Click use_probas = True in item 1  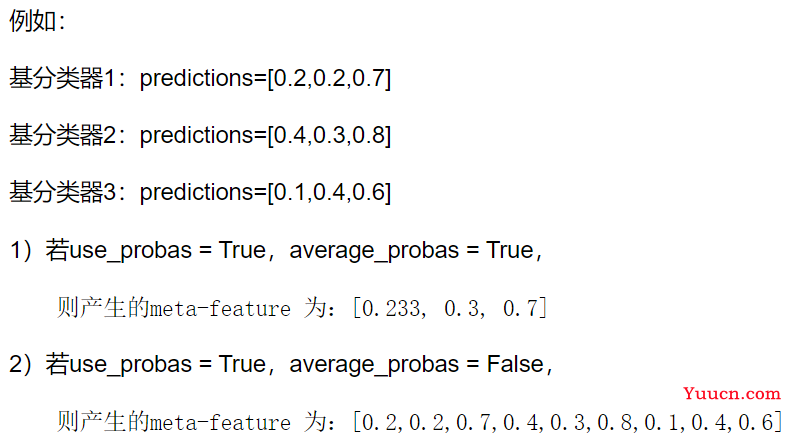[x=167, y=251]
